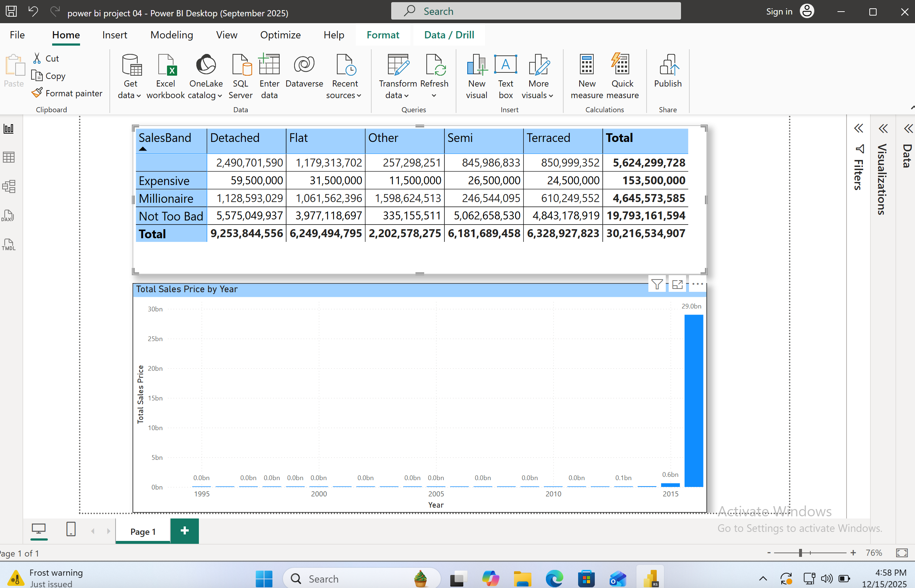This screenshot has height=588, width=915.
Task: Open DAX query view from sidebar
Action: (8, 216)
